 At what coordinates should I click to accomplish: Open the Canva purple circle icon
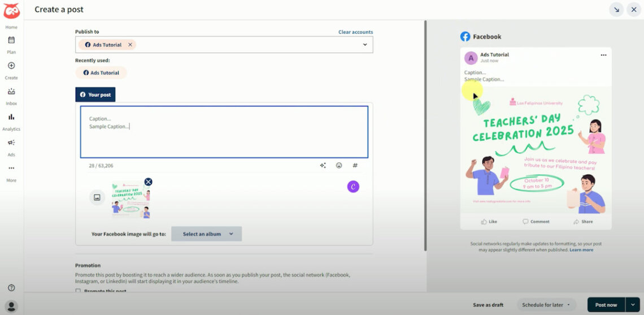pyautogui.click(x=353, y=187)
